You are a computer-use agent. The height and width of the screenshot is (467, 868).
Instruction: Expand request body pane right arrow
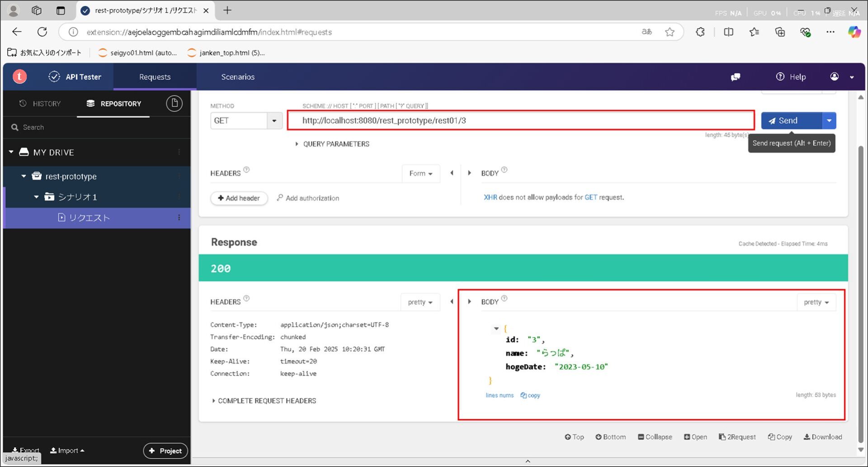(469, 173)
